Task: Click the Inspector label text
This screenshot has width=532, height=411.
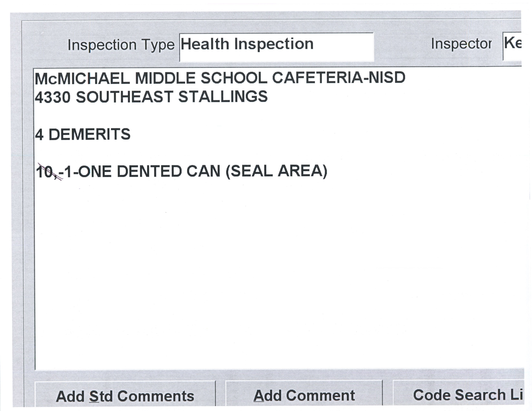Action: click(461, 44)
